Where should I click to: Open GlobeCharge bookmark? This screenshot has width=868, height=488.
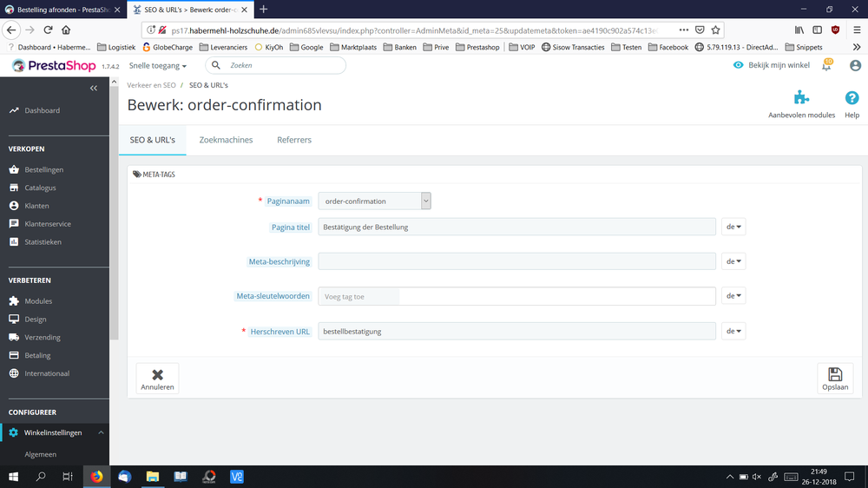click(x=168, y=47)
